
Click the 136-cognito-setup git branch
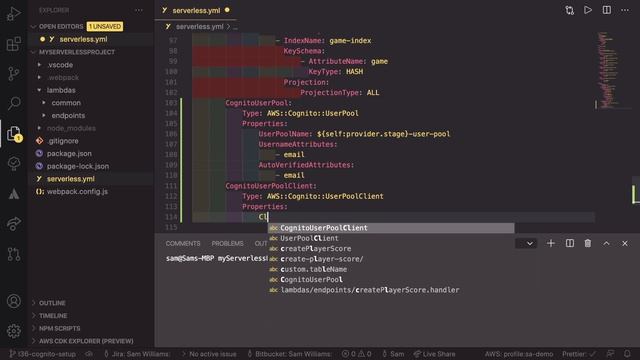coord(42,354)
